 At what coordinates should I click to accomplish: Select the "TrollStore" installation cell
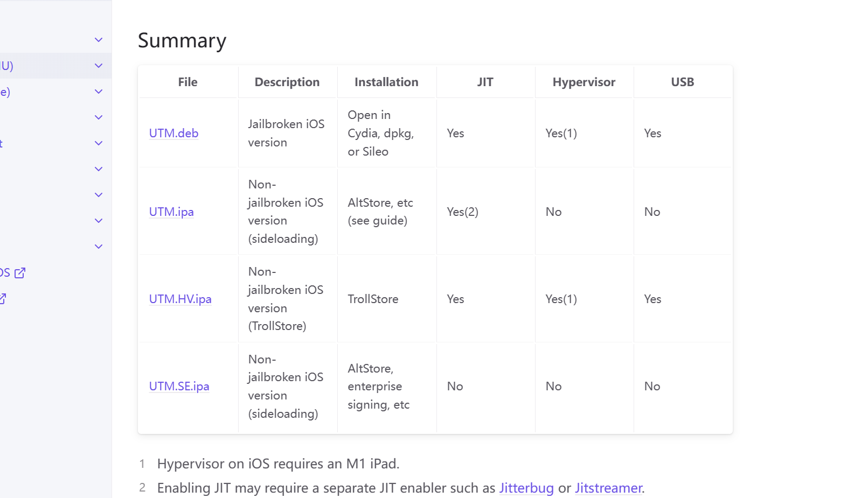coord(386,299)
